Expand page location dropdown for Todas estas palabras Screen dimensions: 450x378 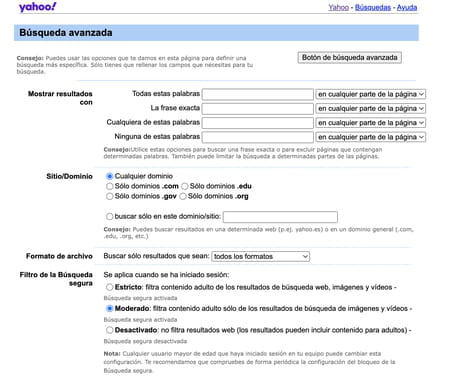(371, 94)
